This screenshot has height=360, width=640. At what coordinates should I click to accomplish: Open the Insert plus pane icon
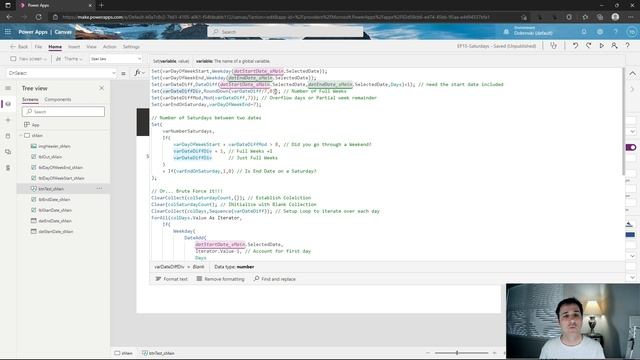(8, 120)
